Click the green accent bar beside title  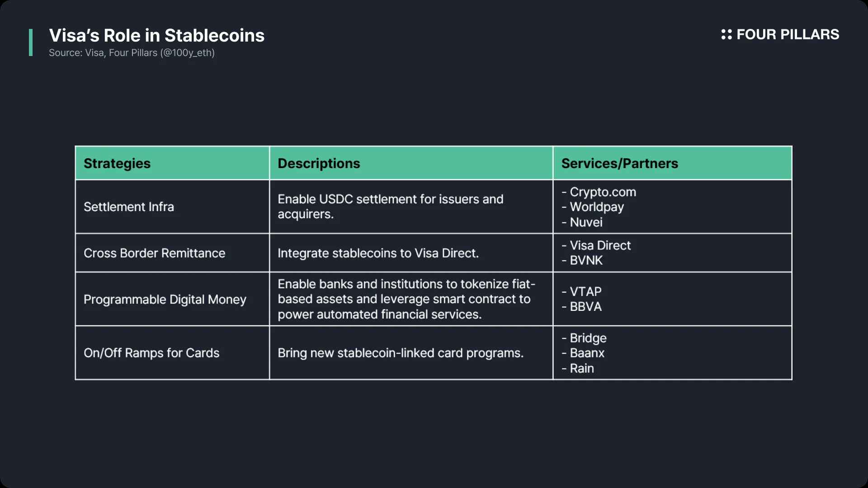[31, 42]
